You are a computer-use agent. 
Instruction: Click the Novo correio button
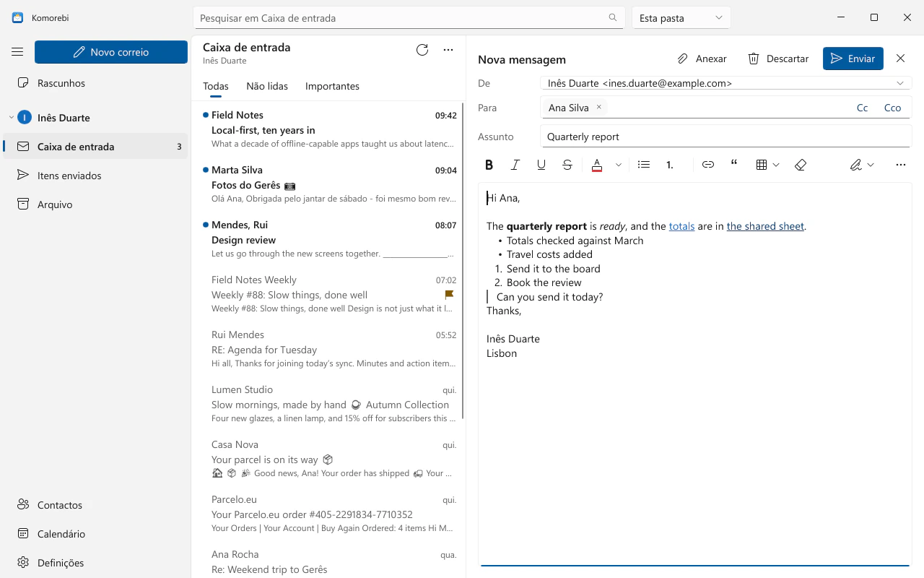[x=111, y=52]
